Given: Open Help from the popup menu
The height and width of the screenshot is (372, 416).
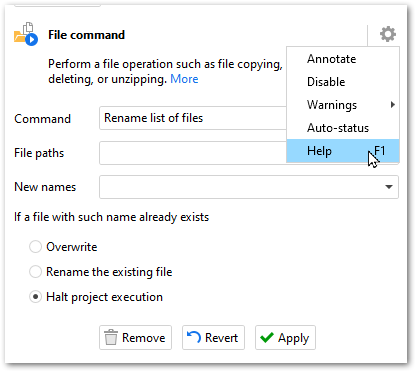Looking at the screenshot, I should coord(343,151).
